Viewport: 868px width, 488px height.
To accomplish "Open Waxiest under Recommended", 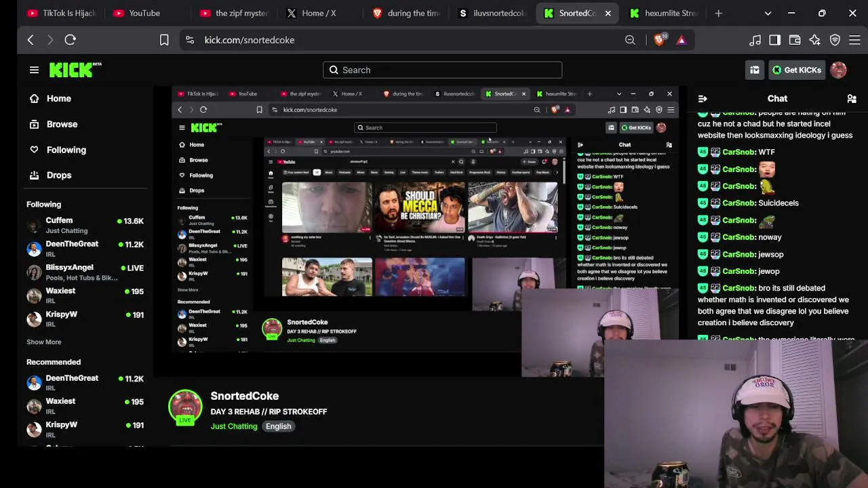I will tap(85, 406).
